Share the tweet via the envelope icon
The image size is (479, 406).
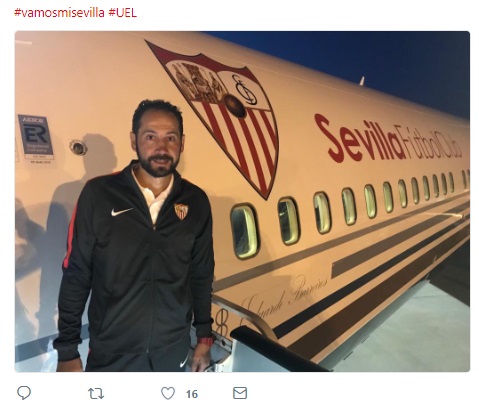tap(240, 393)
